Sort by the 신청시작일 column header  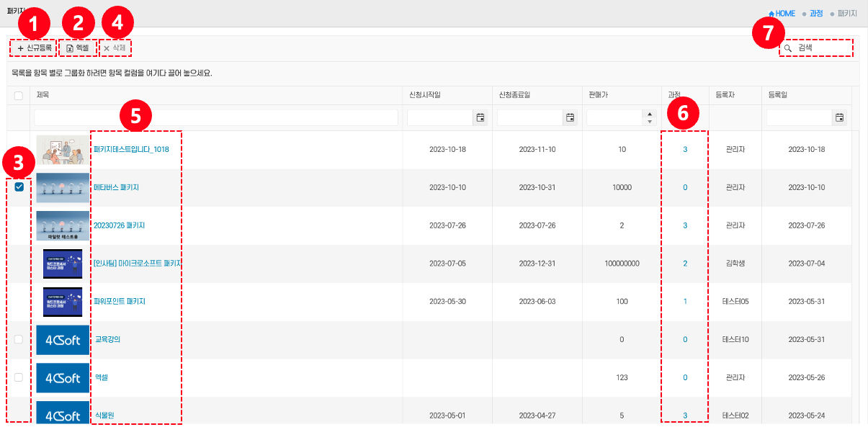click(424, 95)
